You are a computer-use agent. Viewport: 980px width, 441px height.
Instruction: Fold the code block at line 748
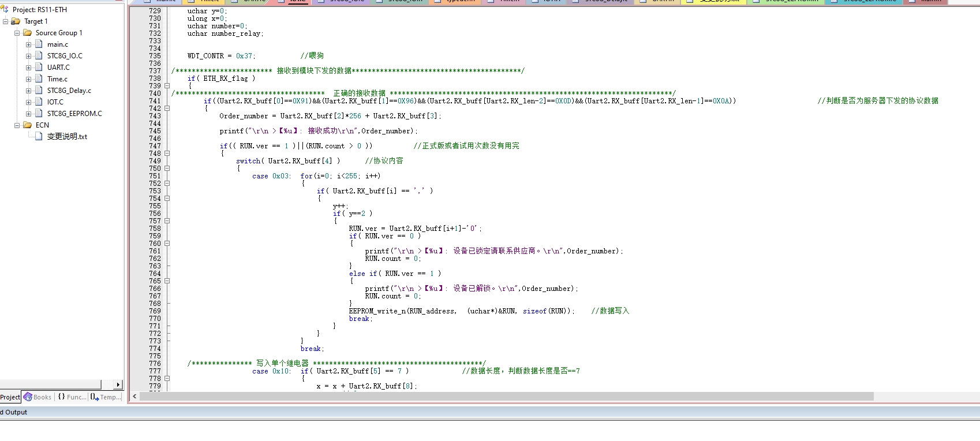(167, 153)
